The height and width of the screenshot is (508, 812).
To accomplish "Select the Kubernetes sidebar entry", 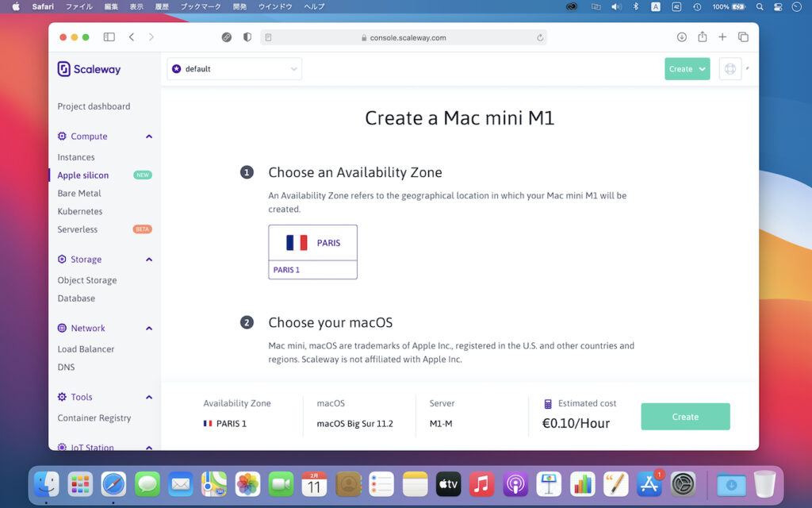I will (x=80, y=211).
